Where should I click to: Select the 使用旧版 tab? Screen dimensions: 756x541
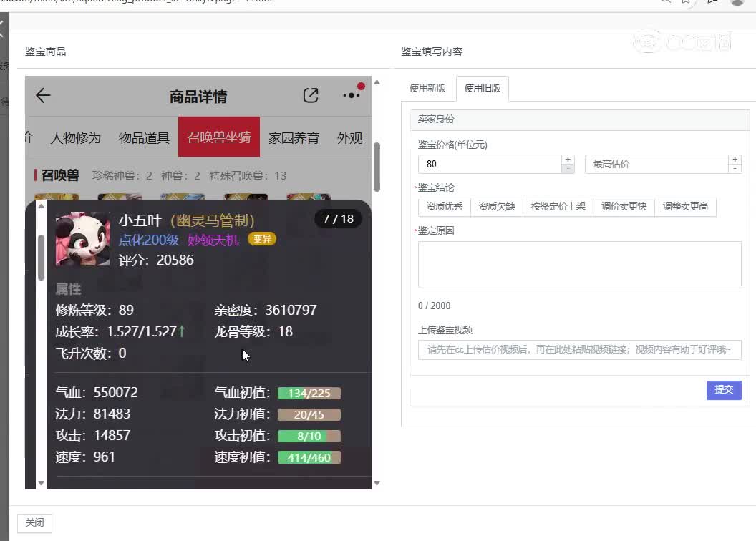(482, 88)
